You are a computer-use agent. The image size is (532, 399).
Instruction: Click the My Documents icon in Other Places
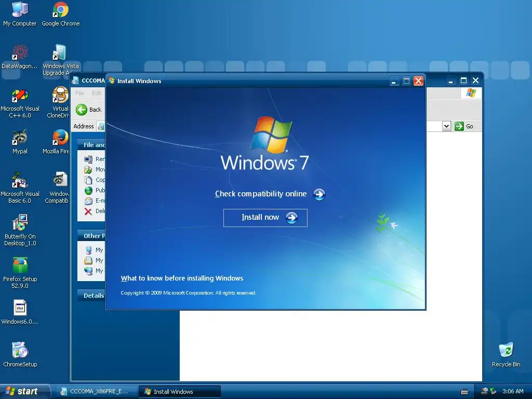point(88,261)
